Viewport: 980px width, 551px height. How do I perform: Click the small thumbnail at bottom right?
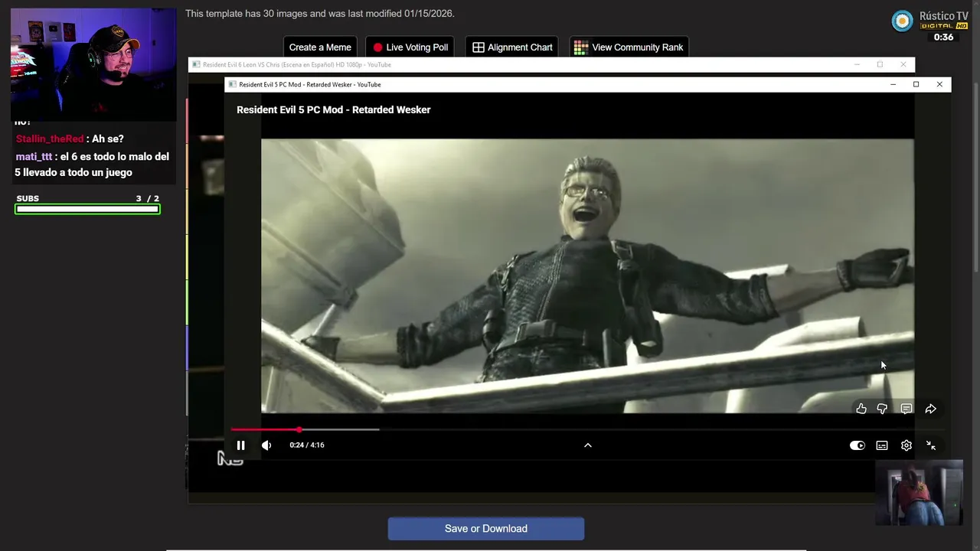pyautogui.click(x=919, y=493)
